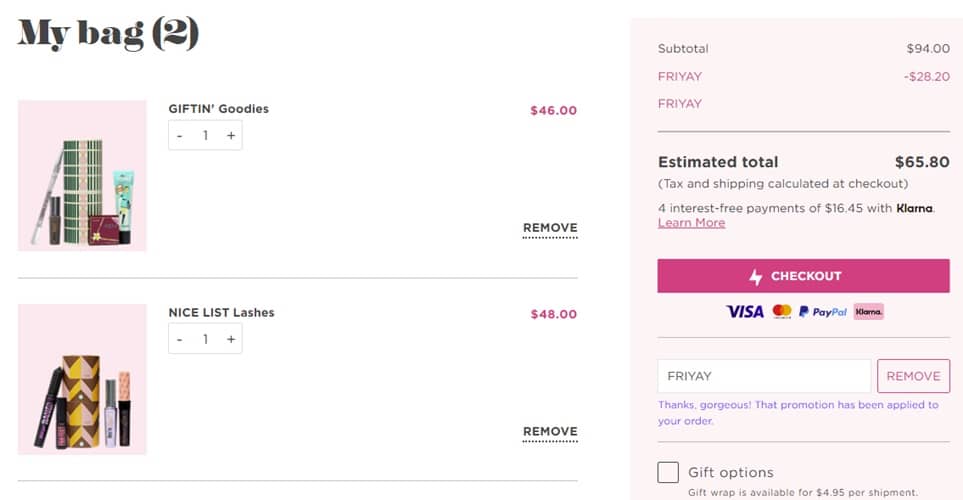The image size is (963, 500).
Task: Decrease GIFTIN' Goodies quantity with minus
Action: (180, 135)
